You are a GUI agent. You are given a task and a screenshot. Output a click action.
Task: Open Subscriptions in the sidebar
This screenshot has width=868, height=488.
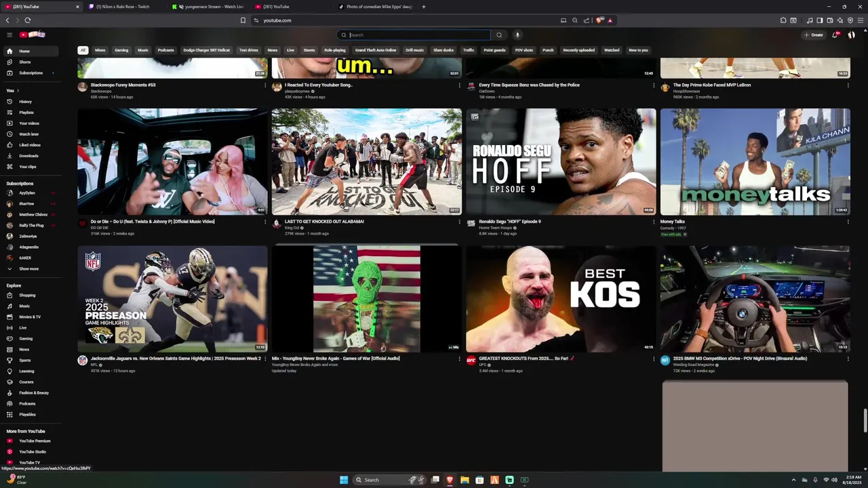(31, 73)
